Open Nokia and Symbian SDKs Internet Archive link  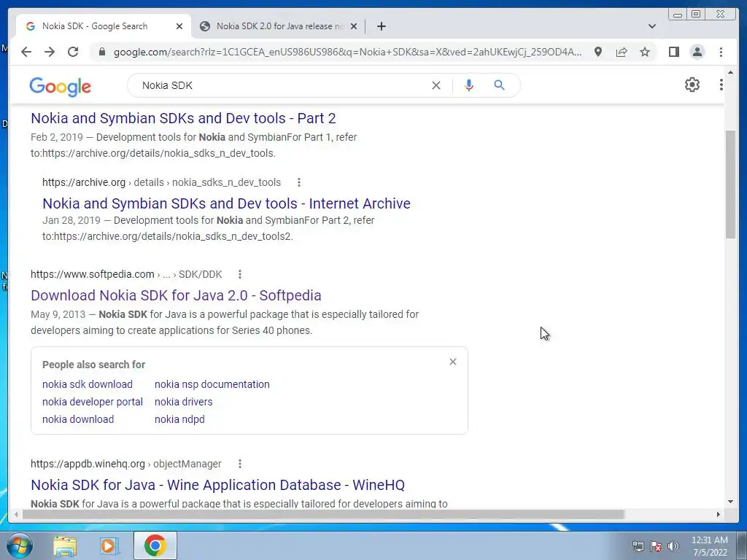[x=226, y=203]
